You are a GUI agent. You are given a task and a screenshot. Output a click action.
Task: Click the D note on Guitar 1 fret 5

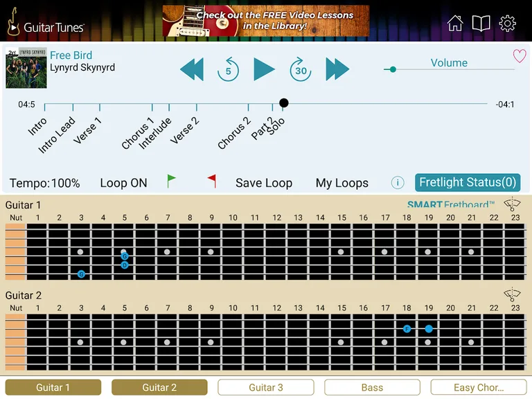point(125,265)
